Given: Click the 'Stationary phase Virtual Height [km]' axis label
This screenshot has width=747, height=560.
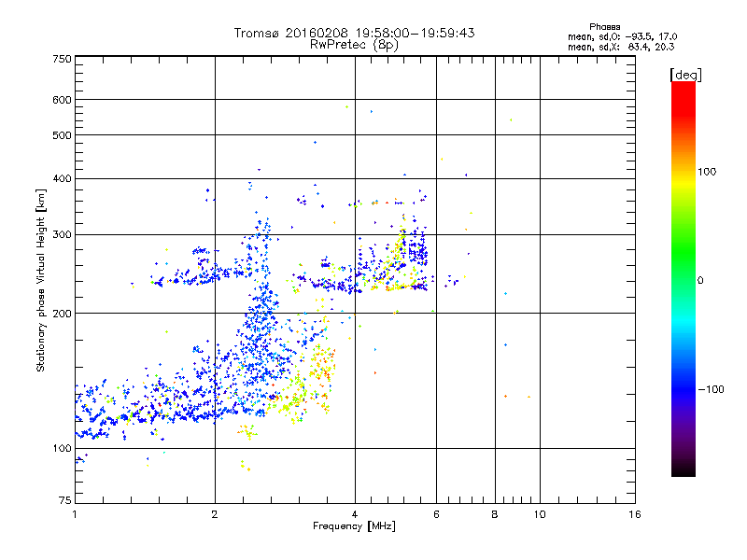Looking at the screenshot, I should tap(41, 280).
